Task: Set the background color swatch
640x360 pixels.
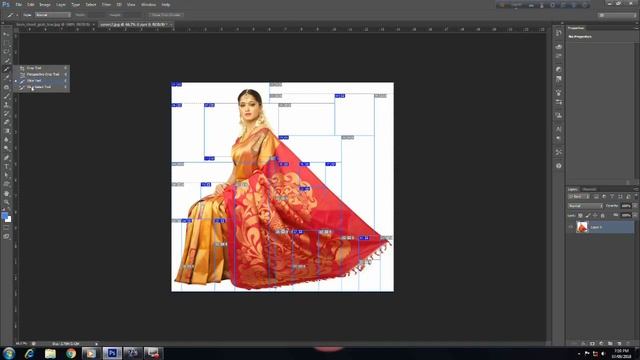Action: (8, 219)
